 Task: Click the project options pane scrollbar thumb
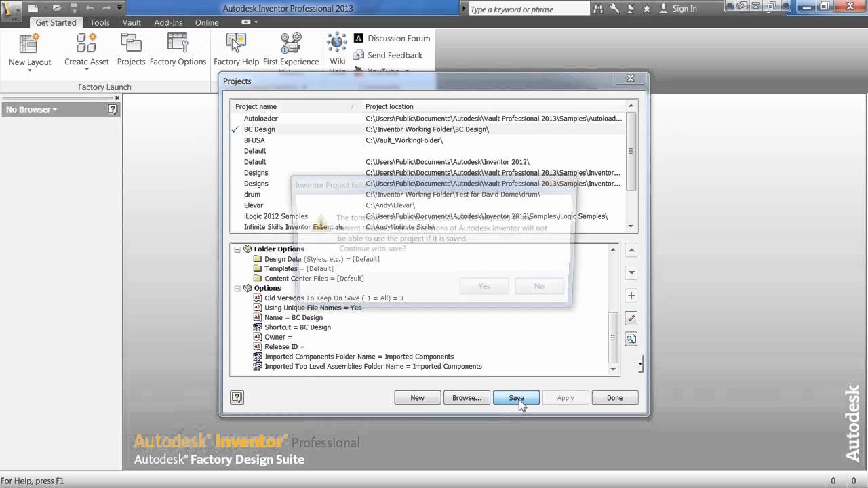614,338
